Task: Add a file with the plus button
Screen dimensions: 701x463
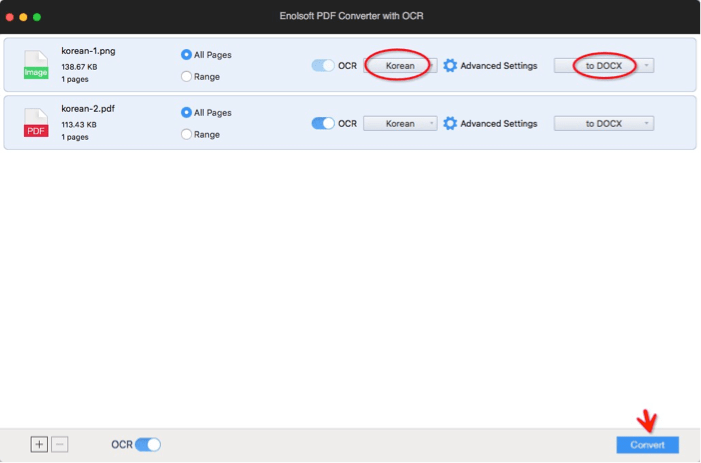Action: pos(39,444)
